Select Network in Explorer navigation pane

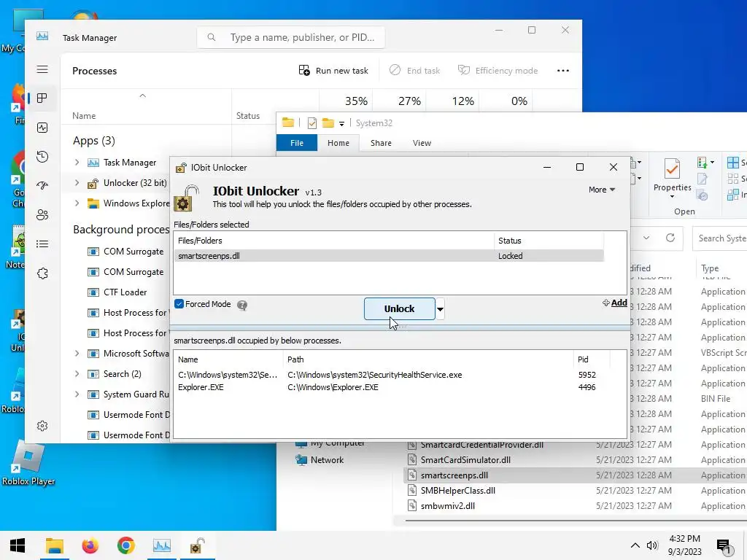[320, 460]
